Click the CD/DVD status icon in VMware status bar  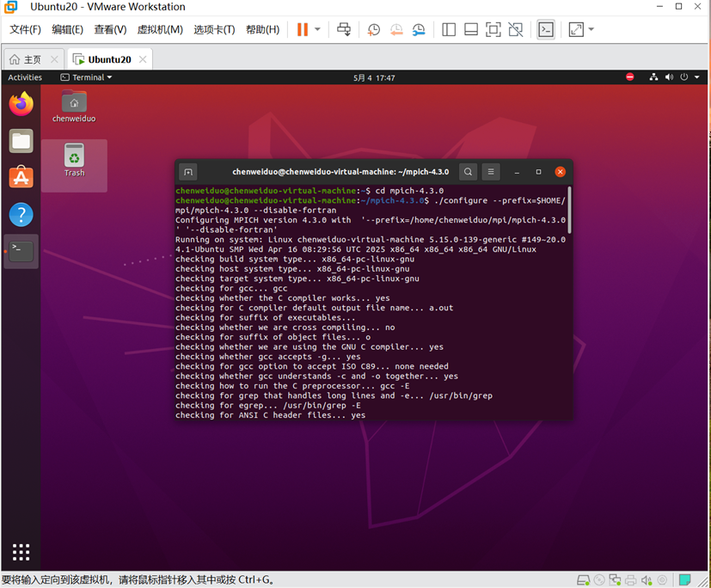click(599, 580)
